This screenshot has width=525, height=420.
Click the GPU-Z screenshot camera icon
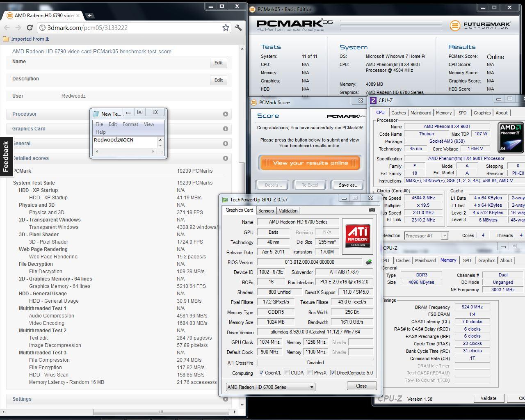tap(372, 210)
